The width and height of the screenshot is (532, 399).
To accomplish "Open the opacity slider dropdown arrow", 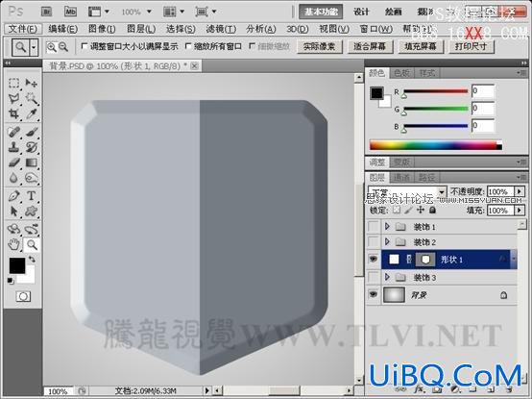I will click(x=520, y=191).
